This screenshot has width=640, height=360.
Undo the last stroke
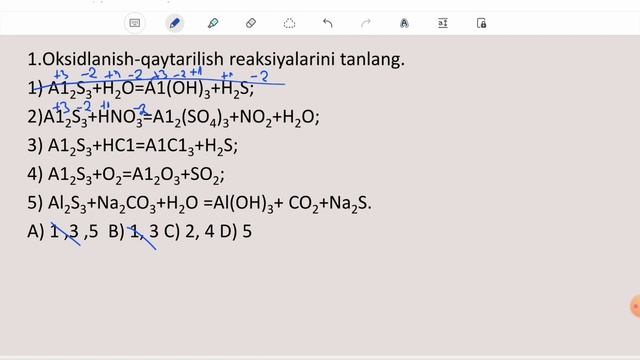point(328,23)
